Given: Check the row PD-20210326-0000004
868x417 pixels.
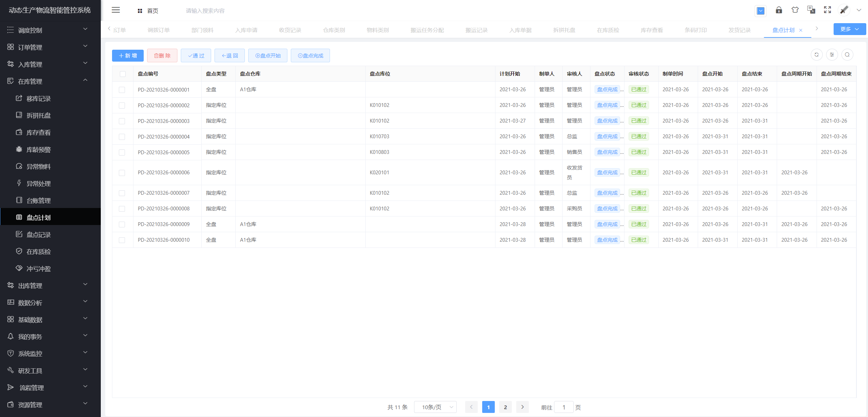Looking at the screenshot, I should pos(122,137).
